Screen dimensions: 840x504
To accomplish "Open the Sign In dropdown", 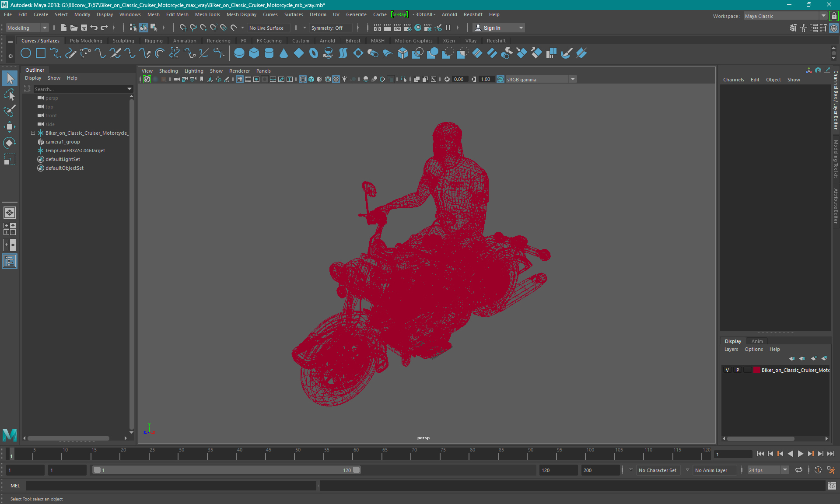I will tap(499, 28).
